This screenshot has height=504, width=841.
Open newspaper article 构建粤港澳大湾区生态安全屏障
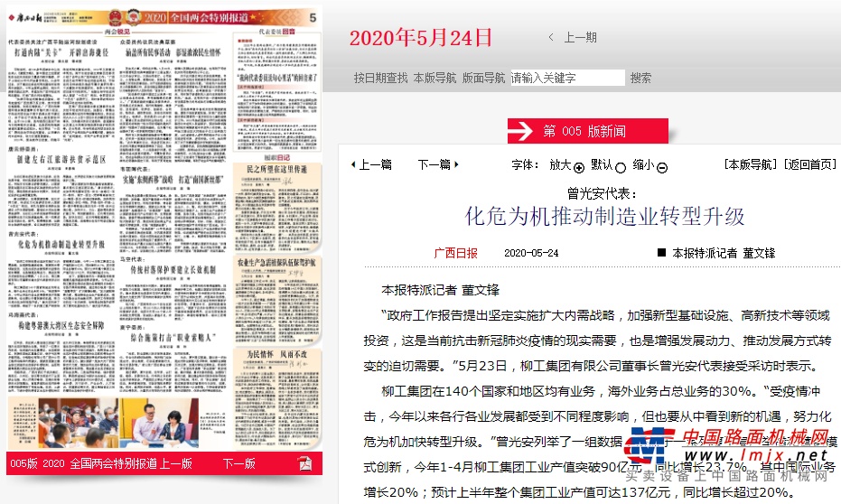pos(61,325)
